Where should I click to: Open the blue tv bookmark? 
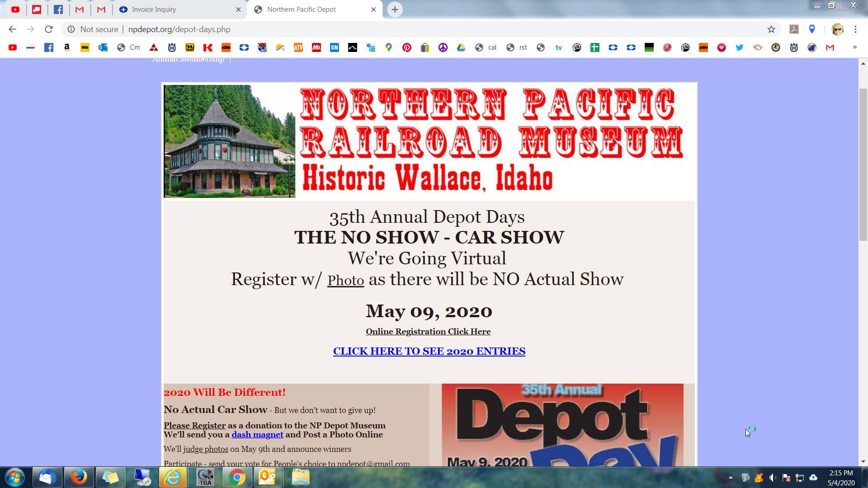tap(559, 47)
